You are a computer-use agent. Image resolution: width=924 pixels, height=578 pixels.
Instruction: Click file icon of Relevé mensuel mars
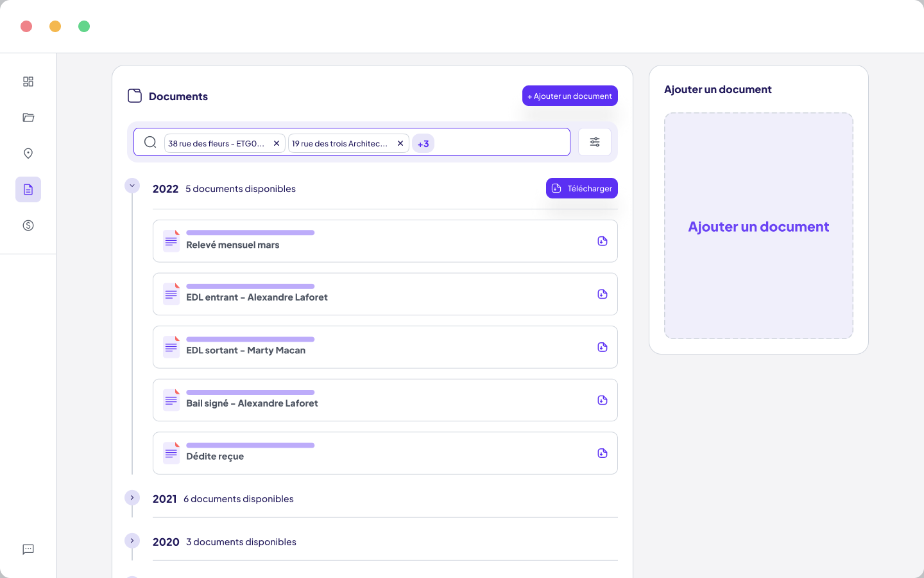171,241
